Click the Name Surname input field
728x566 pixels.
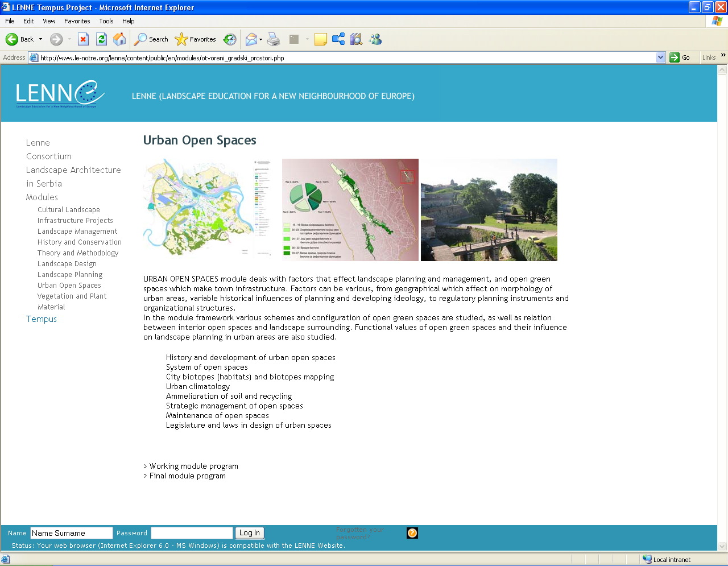click(72, 533)
